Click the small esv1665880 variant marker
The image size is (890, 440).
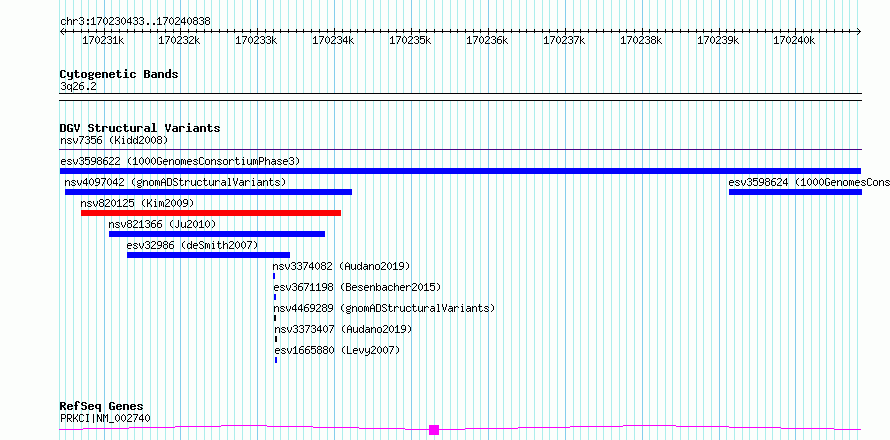pos(276,360)
